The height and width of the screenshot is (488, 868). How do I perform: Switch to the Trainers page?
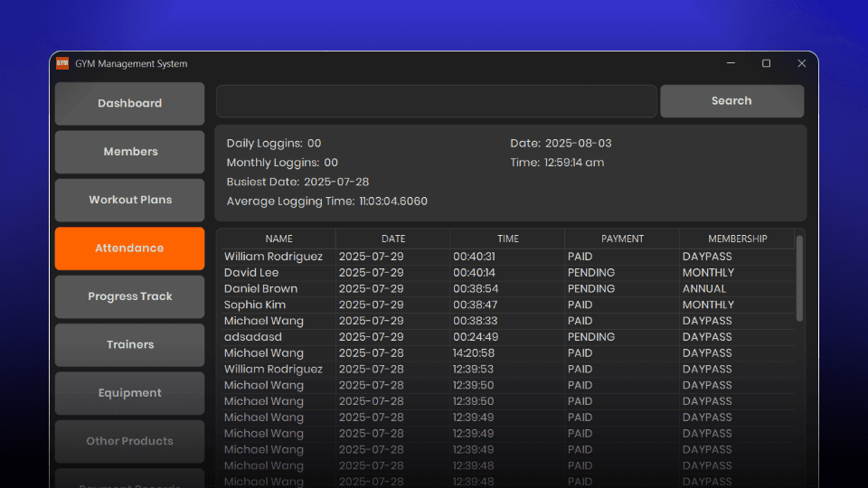tap(129, 344)
